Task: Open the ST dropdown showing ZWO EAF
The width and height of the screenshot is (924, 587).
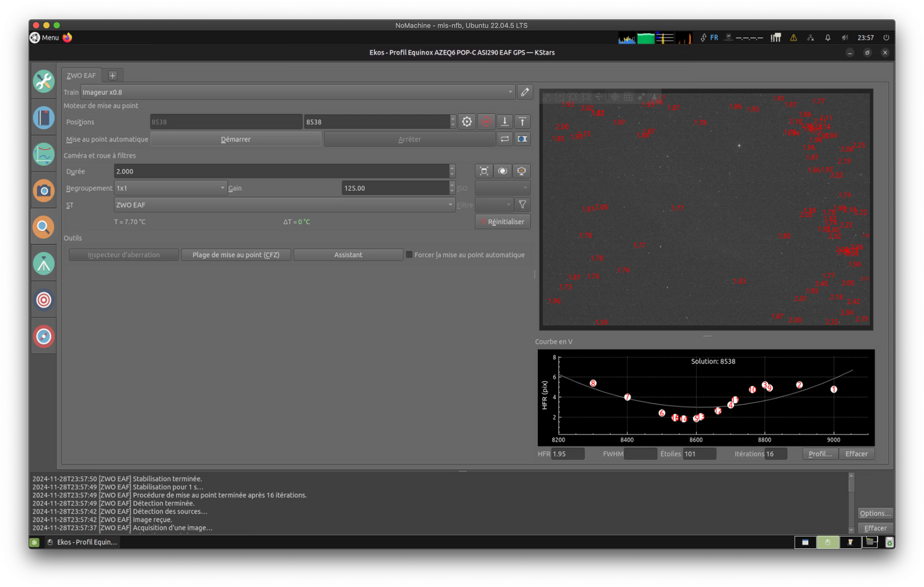Action: pyautogui.click(x=283, y=205)
